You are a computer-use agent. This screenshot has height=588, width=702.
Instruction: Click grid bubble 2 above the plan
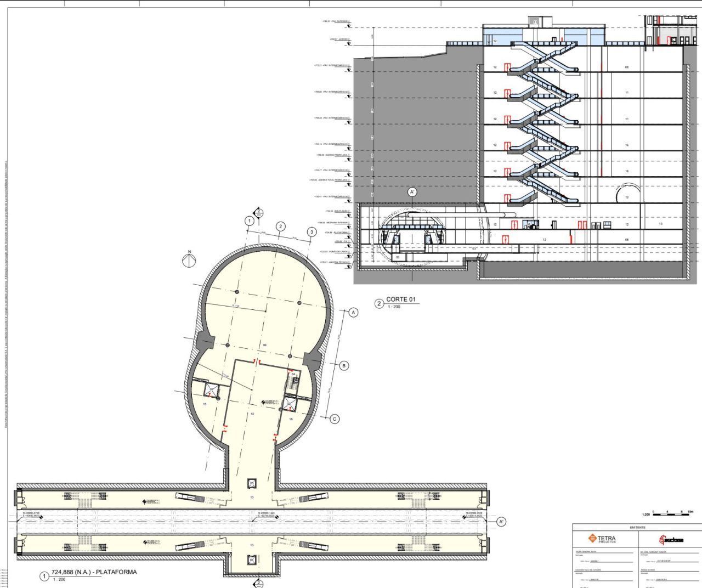coord(280,226)
